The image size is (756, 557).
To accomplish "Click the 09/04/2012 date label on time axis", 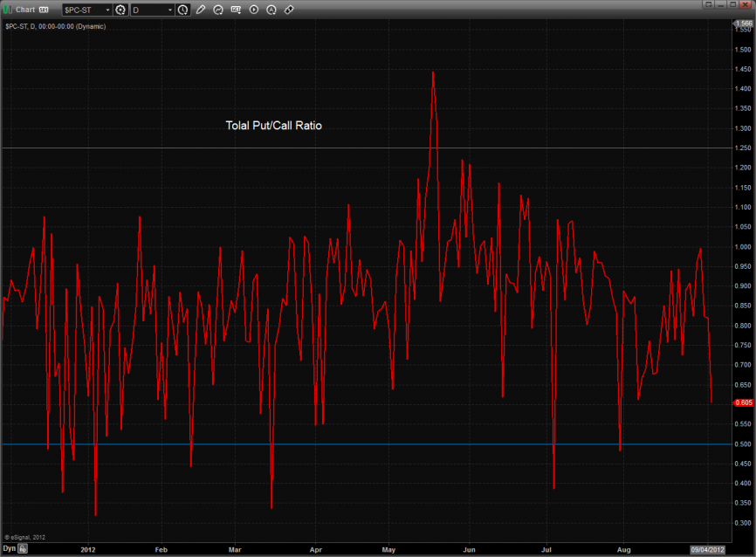I will tap(706, 549).
